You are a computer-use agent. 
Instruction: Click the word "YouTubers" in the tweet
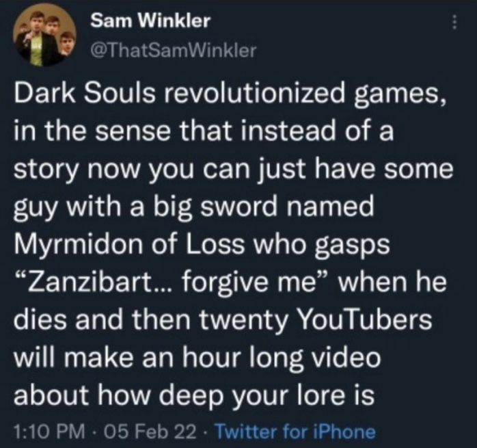pos(364,320)
